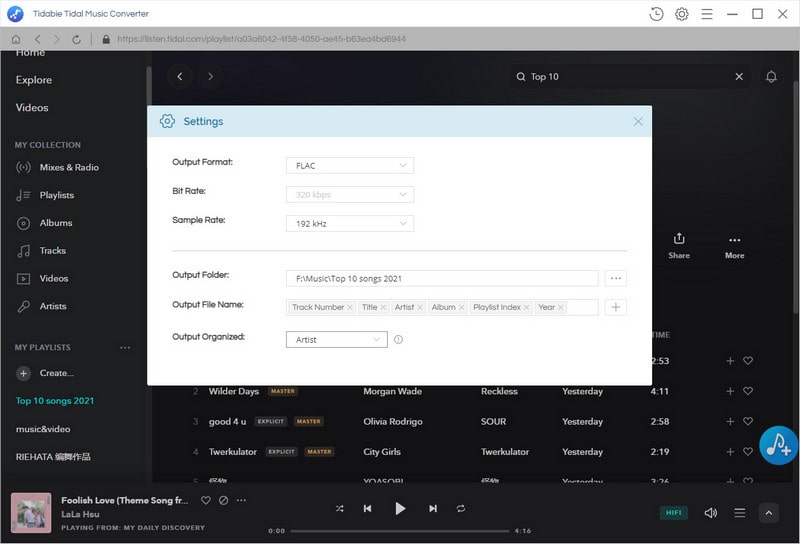Remove the Year filename tag
Screen dimensions: 800x544
click(x=560, y=307)
